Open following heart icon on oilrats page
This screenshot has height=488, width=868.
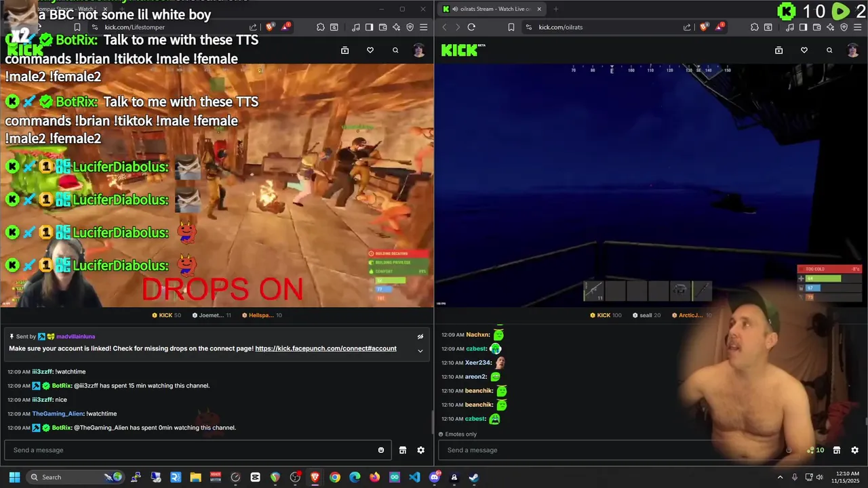click(804, 50)
